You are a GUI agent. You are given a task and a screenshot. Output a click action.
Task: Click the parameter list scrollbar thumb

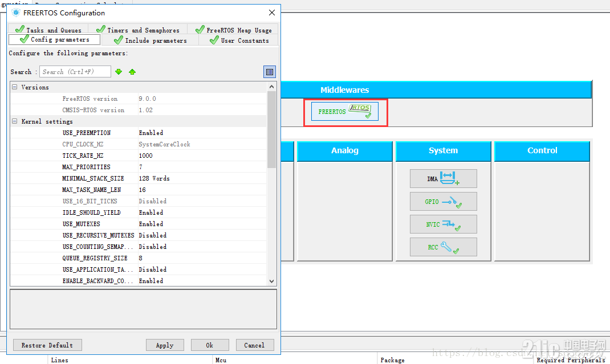(271, 129)
